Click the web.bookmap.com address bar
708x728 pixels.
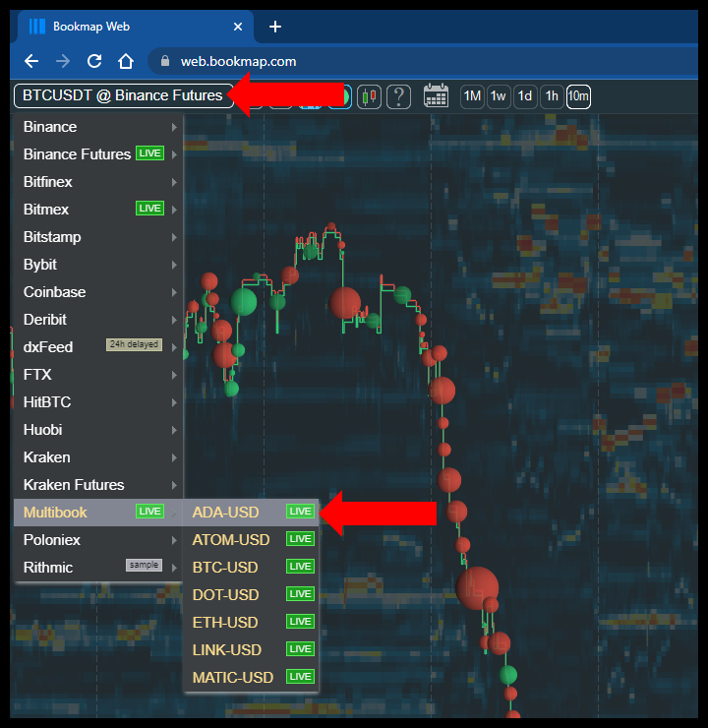click(422, 61)
